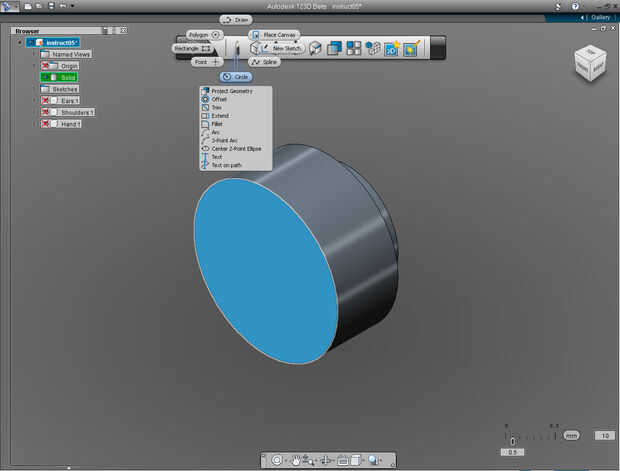The width and height of the screenshot is (620, 471).
Task: Click the Pan hand icon in bottom bar
Action: tap(295, 460)
